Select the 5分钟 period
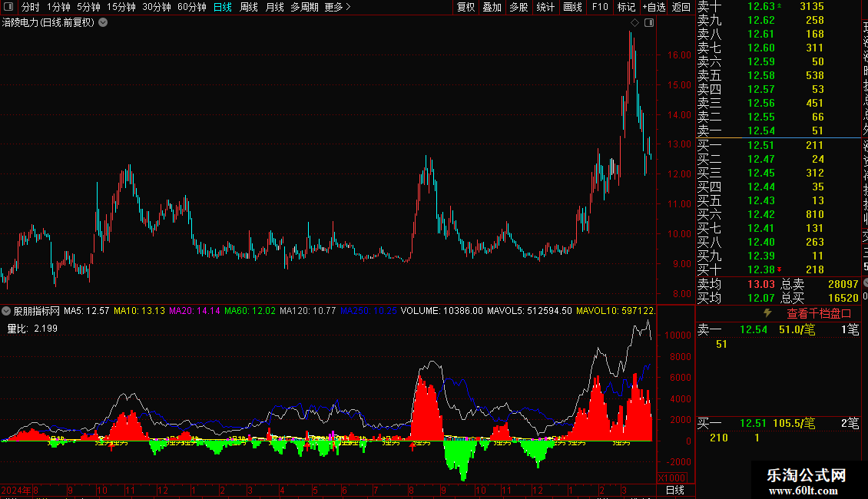 pyautogui.click(x=88, y=7)
